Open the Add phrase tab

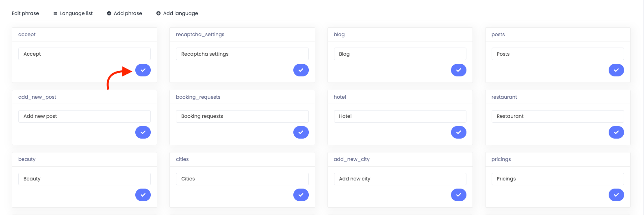pyautogui.click(x=124, y=13)
